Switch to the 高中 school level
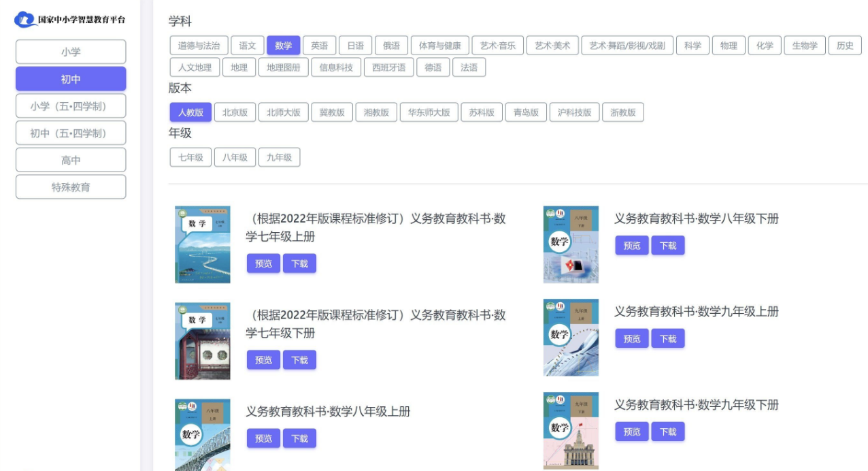This screenshot has height=471, width=868. coord(71,160)
